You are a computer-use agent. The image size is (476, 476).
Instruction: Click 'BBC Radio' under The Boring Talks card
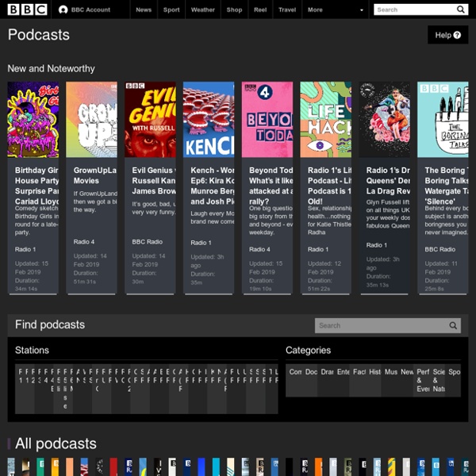point(440,249)
